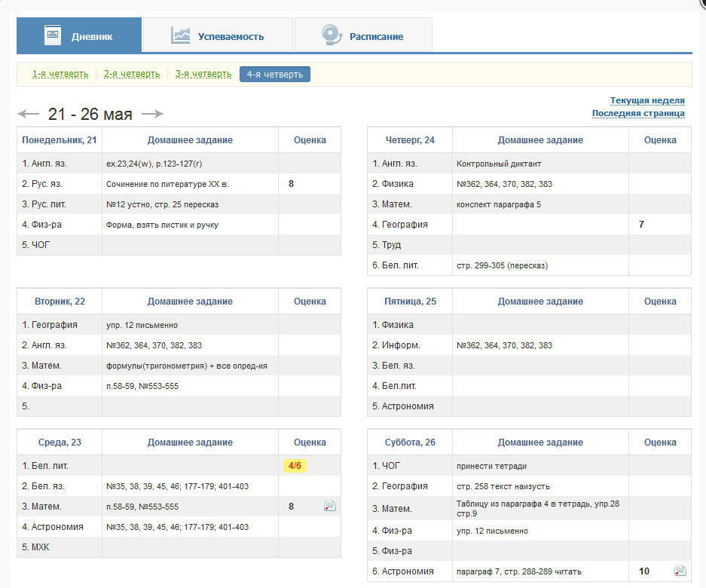
Task: Click grade 8 for Матем. on Wednesday
Action: 292,507
